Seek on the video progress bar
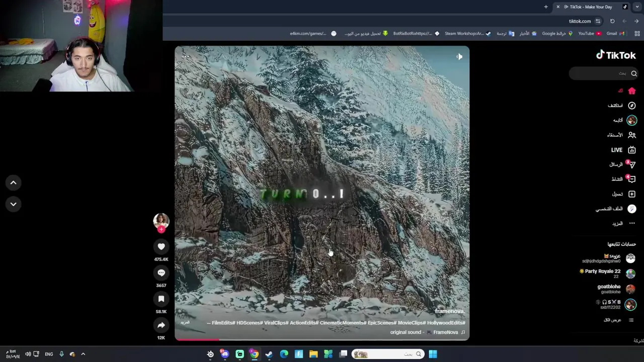This screenshot has width=644, height=362. [x=322, y=340]
